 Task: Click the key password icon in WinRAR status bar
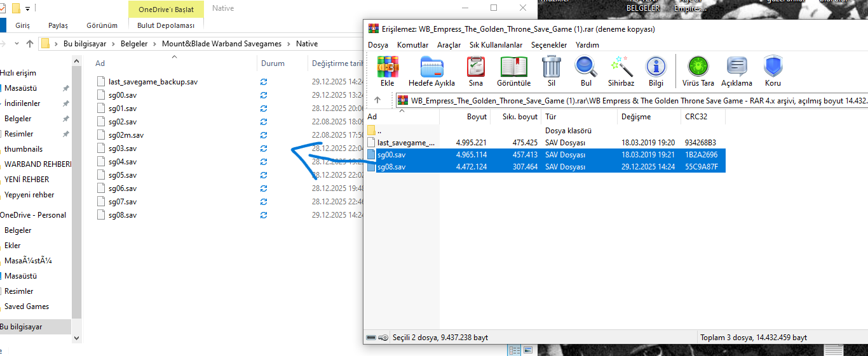[x=383, y=338]
